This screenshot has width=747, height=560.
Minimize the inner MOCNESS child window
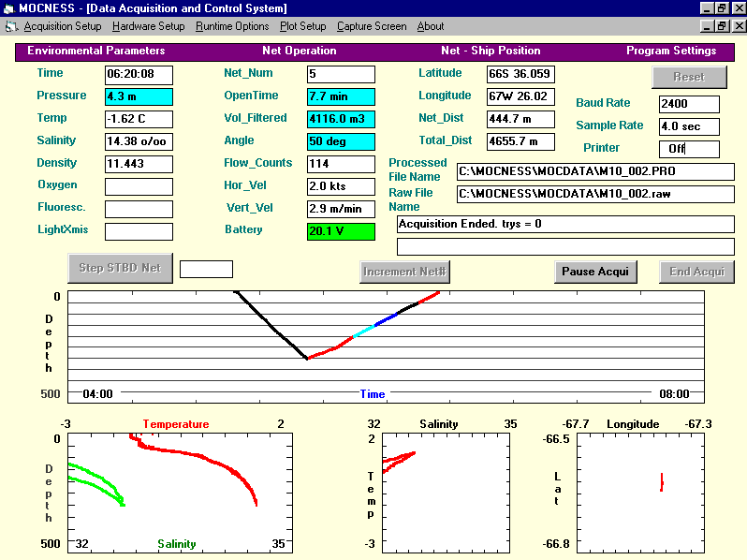[707, 26]
